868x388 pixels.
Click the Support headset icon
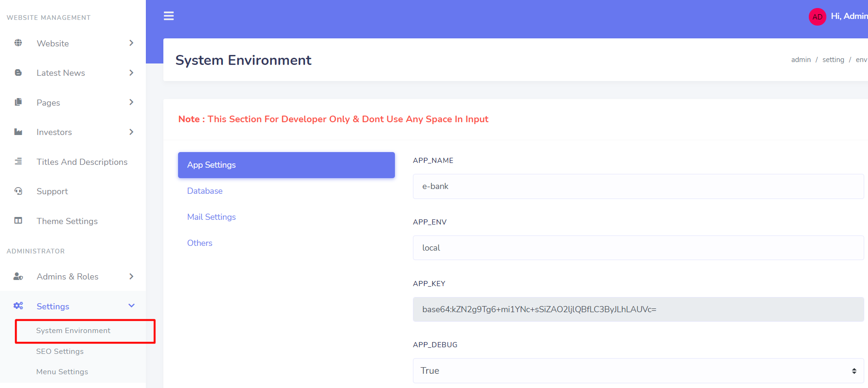(x=18, y=191)
